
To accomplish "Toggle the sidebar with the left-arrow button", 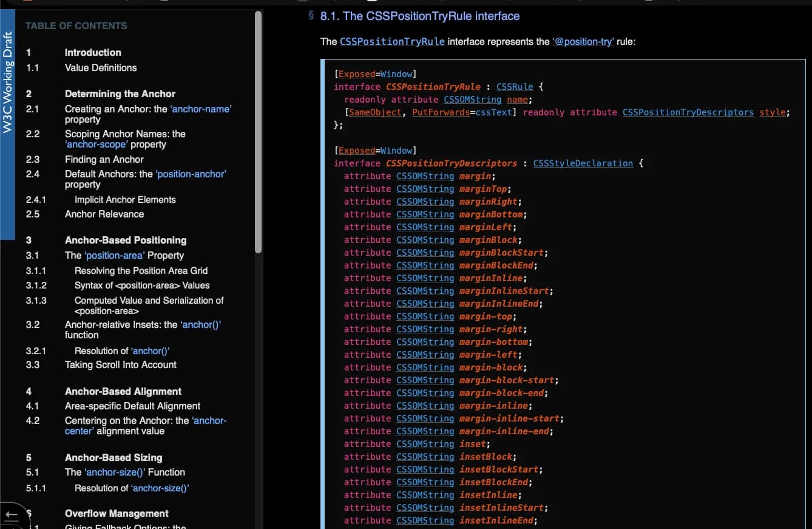I will click(12, 516).
